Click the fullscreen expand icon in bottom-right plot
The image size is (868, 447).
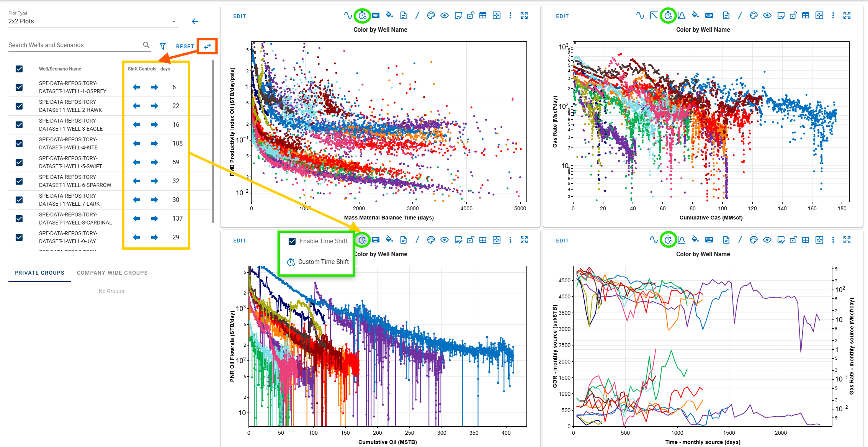(x=847, y=240)
